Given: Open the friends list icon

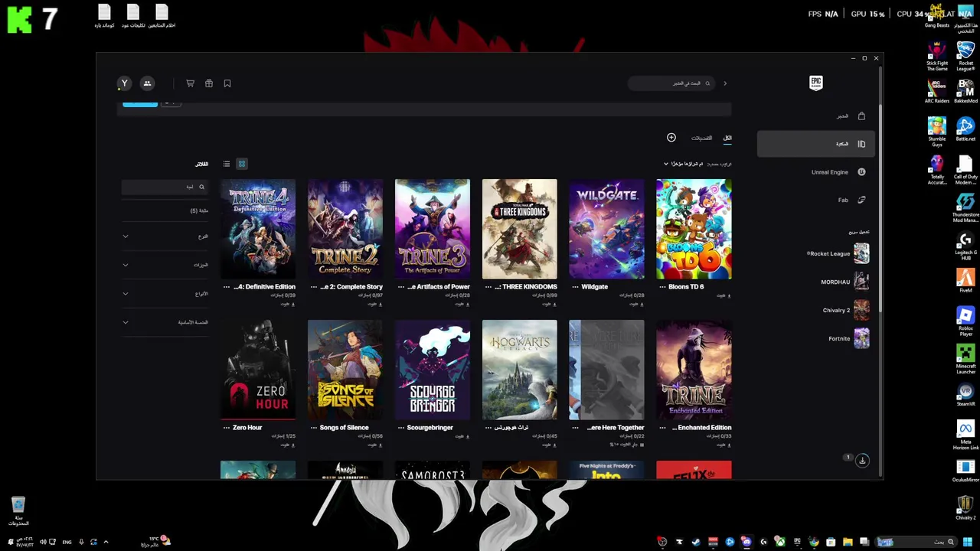Looking at the screenshot, I should click(x=148, y=83).
